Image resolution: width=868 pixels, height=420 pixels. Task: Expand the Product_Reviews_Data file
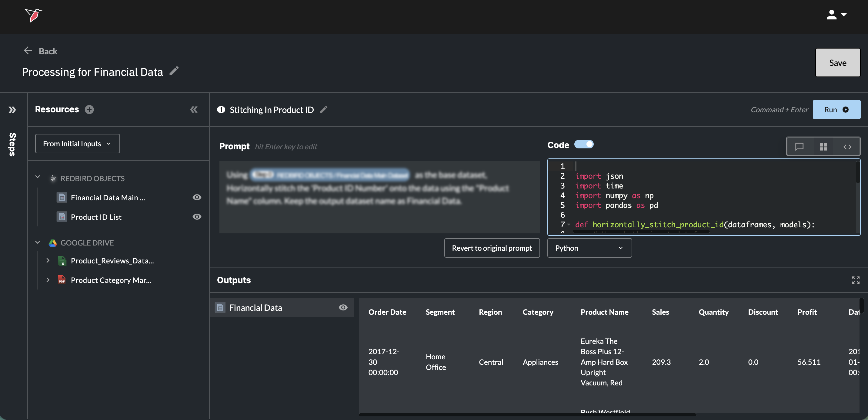[x=48, y=260]
